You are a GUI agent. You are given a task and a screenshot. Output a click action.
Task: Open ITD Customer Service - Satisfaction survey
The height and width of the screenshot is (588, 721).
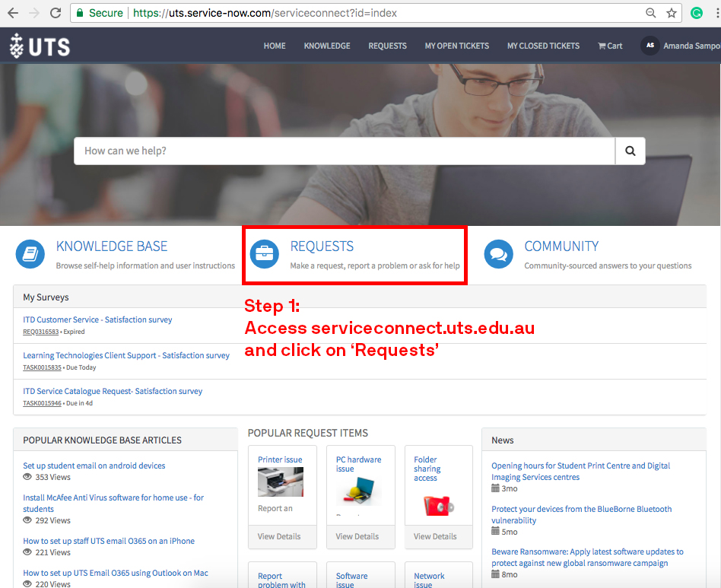click(x=97, y=319)
